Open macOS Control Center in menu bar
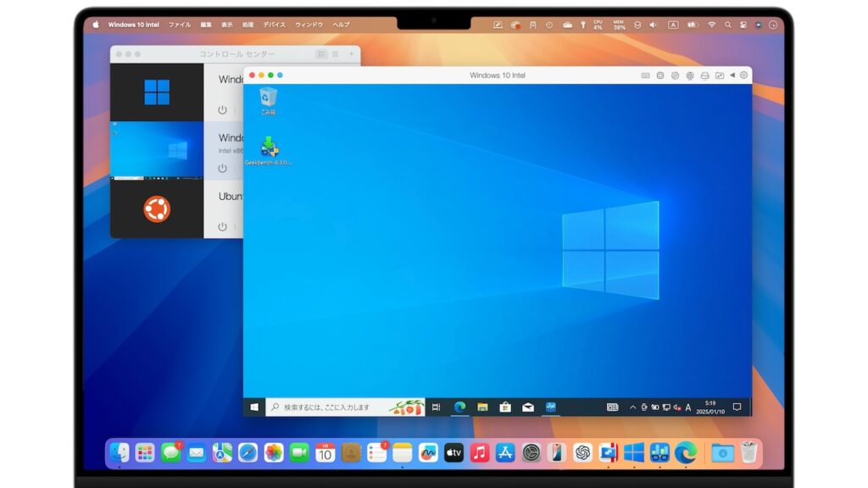This screenshot has width=868, height=488. [x=743, y=25]
